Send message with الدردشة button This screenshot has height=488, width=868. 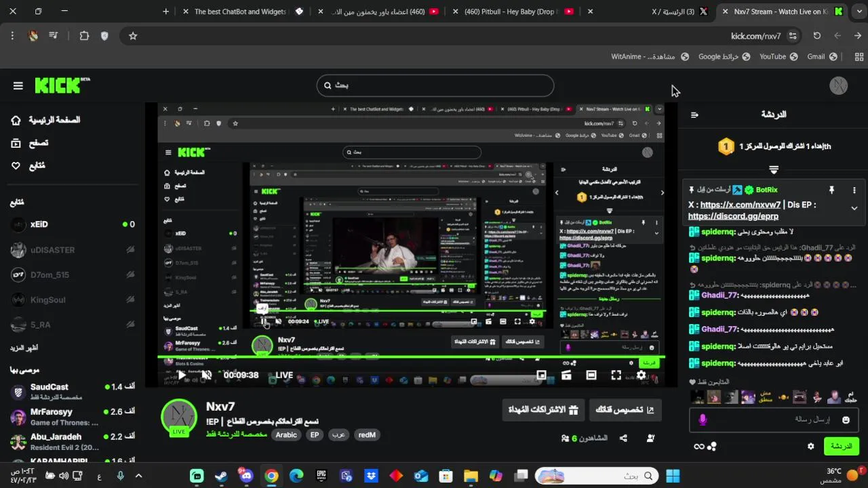click(x=841, y=446)
